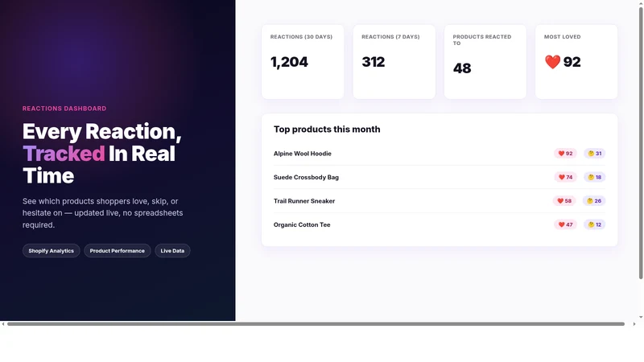This screenshot has height=362, width=644.
Task: Click the Reactions (7 Days) value 312
Action: [374, 62]
